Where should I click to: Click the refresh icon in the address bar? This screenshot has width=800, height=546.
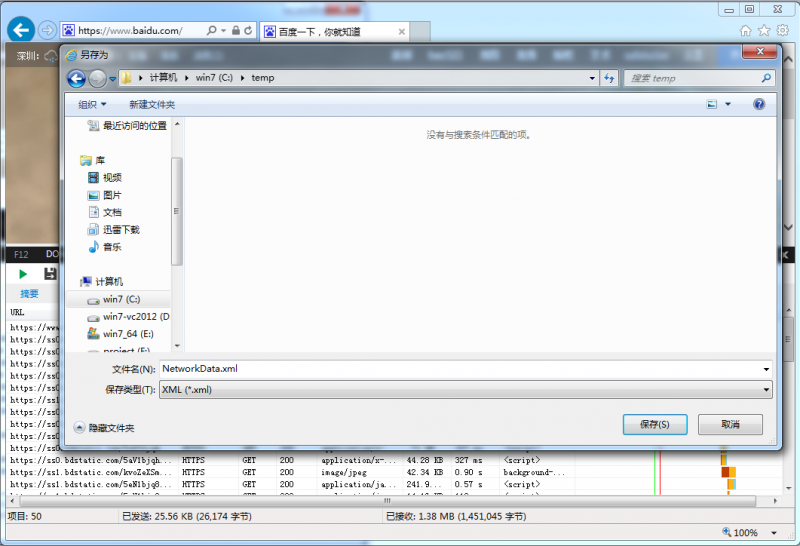point(248,31)
